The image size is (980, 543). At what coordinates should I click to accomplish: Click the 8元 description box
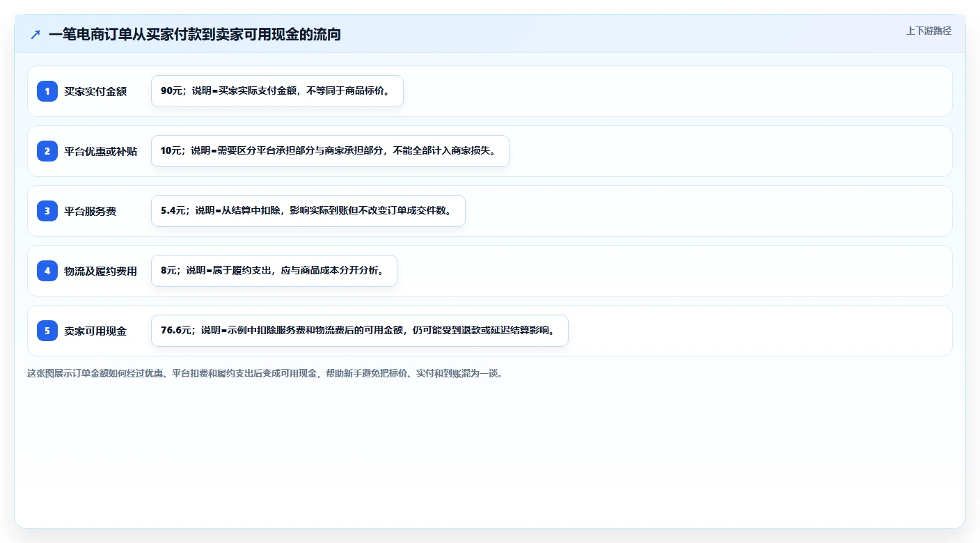tap(274, 271)
